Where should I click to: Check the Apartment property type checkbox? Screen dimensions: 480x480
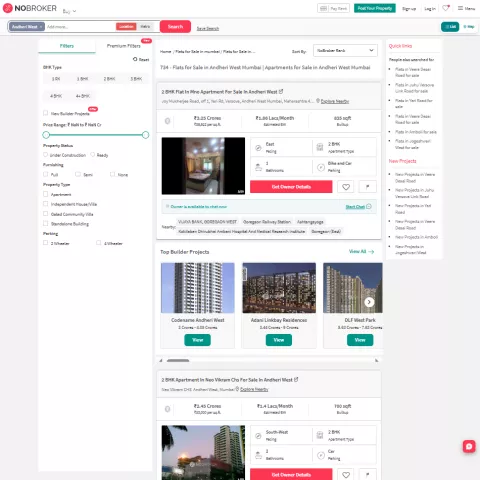coord(46,194)
